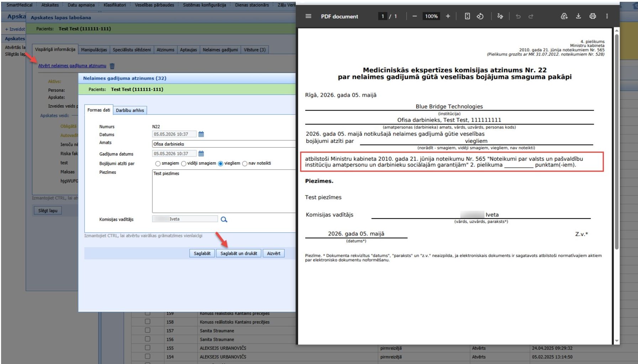Click the Saglabāt un drukāt button
The width and height of the screenshot is (638, 364).
click(x=239, y=253)
